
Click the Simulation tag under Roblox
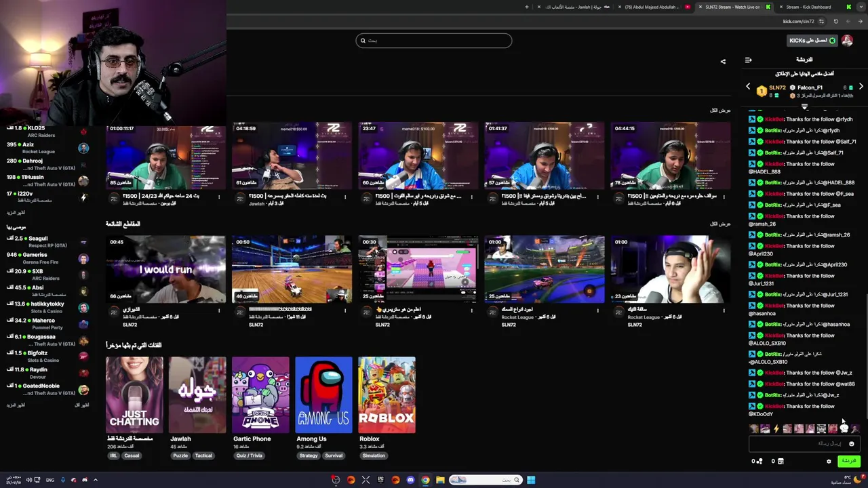[x=374, y=456]
